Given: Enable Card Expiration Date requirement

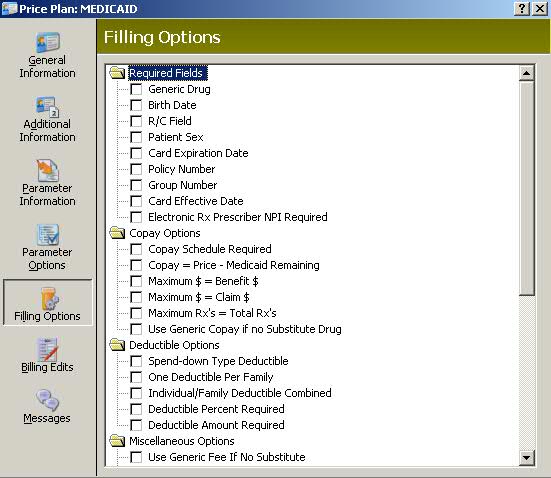Looking at the screenshot, I should coord(136,153).
